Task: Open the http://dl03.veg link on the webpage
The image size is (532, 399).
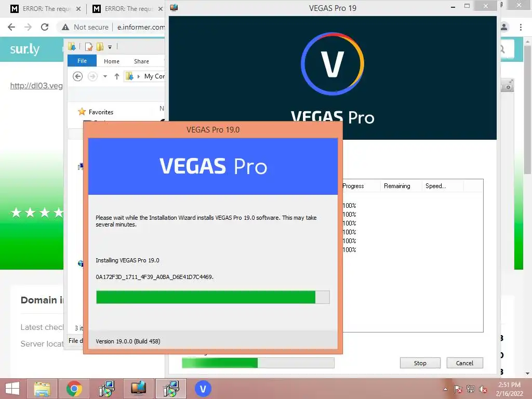Action: [36, 86]
